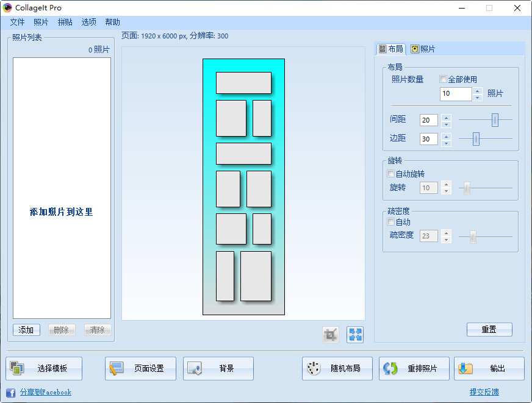Click the wide top placeholder in collage preview
The height and width of the screenshot is (403, 532).
243,83
